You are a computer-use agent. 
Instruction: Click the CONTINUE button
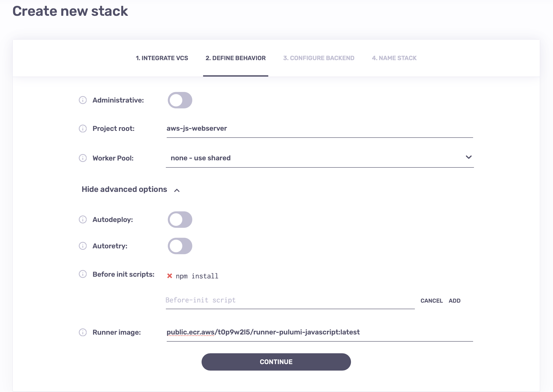point(276,362)
